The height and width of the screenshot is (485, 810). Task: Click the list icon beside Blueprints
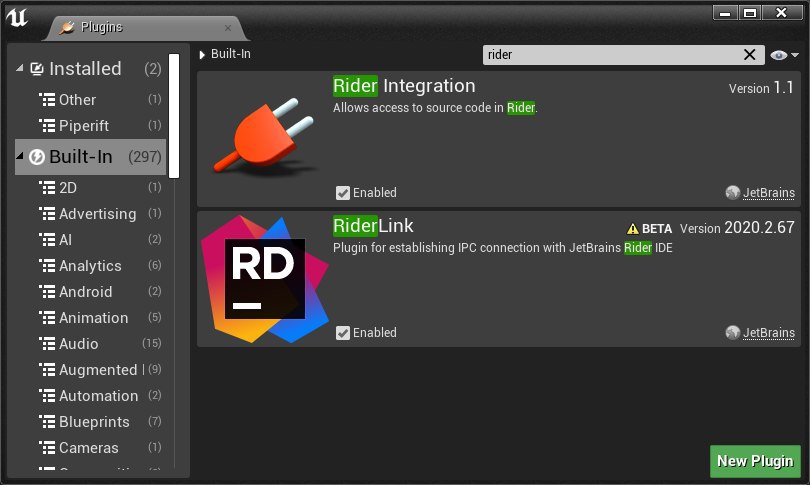[x=47, y=421]
